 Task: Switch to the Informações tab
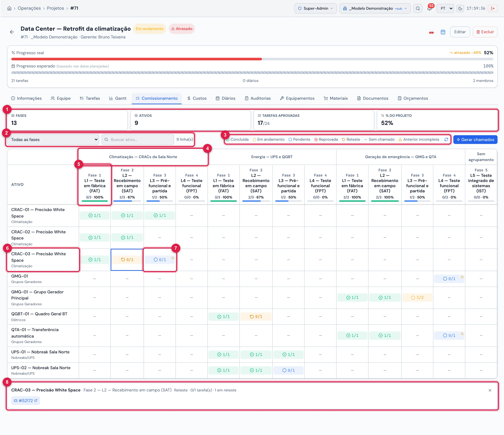(x=26, y=98)
